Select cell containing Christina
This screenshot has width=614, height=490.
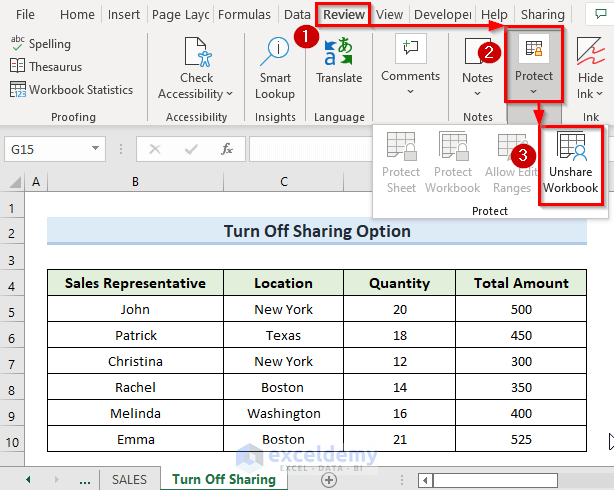(x=135, y=361)
